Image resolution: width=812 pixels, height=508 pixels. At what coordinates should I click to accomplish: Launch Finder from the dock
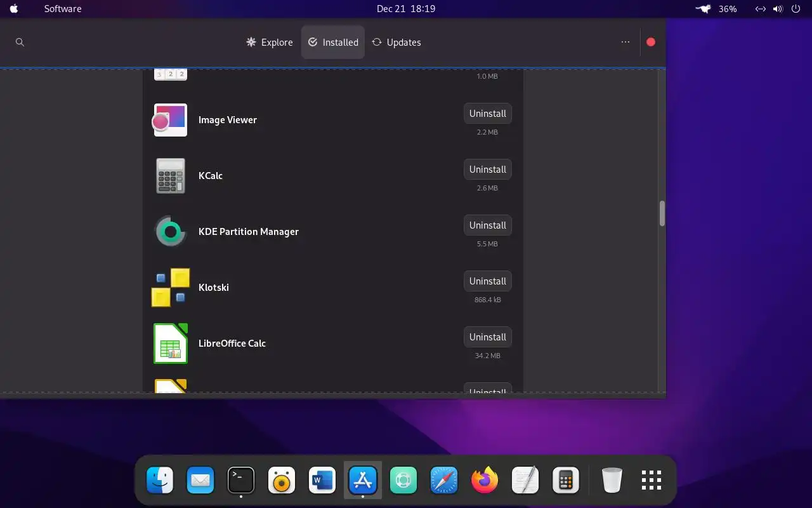160,480
